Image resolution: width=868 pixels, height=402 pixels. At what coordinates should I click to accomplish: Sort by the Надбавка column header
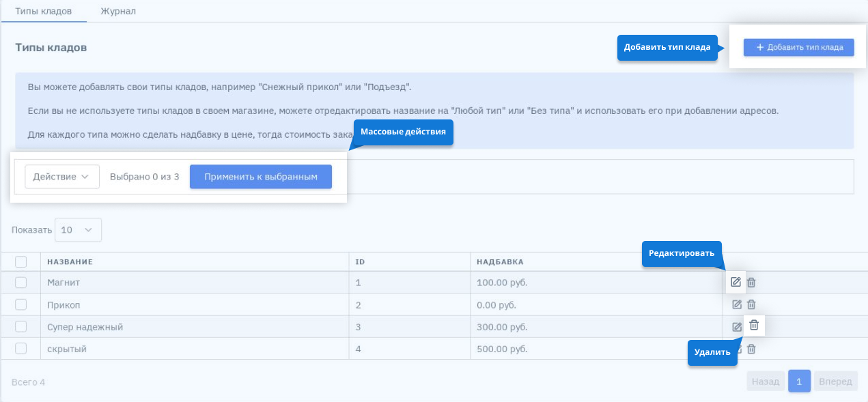pyautogui.click(x=501, y=261)
